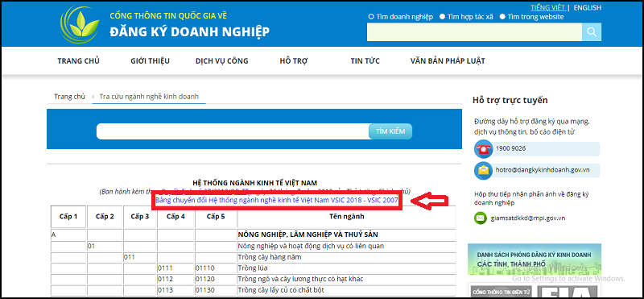644x299 pixels.
Task: Click the red telephone hotline icon
Action: pyautogui.click(x=483, y=149)
